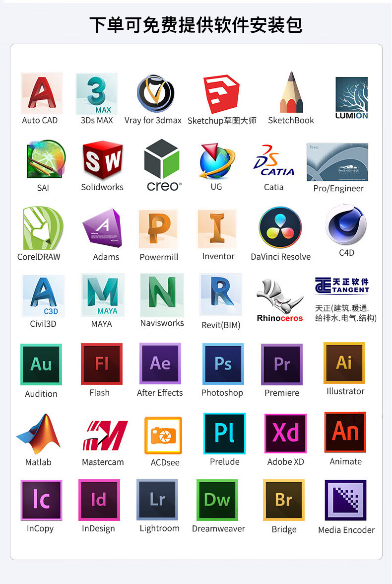Choose the SketchBook pencil icon
The height and width of the screenshot is (584, 392).
(x=291, y=92)
